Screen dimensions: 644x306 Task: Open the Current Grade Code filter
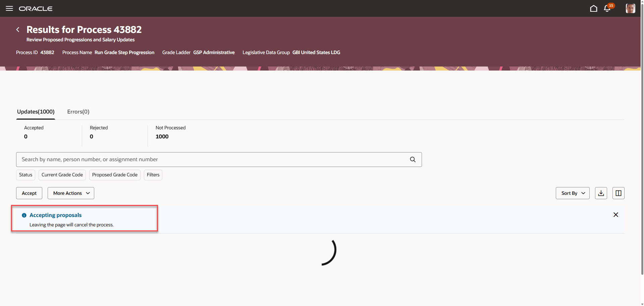(x=62, y=175)
